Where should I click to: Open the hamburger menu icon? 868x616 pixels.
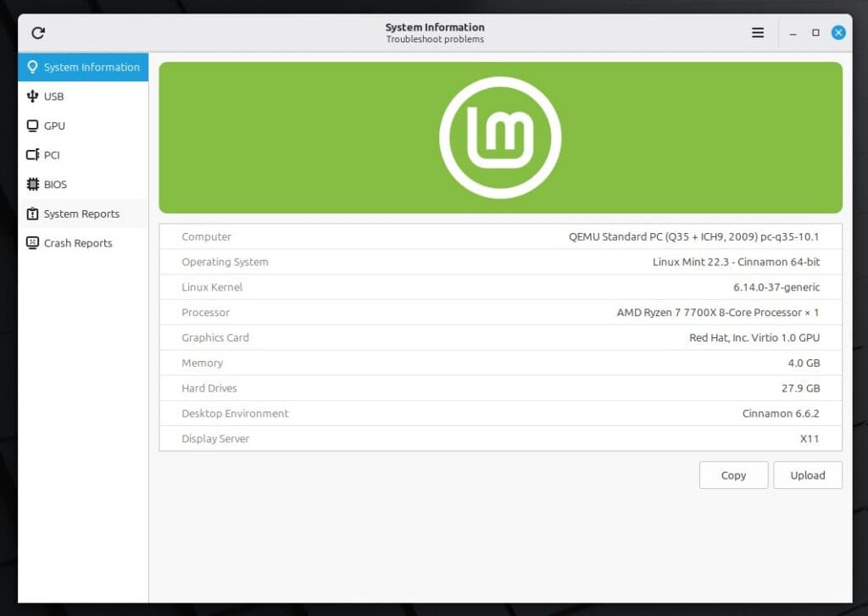click(757, 32)
